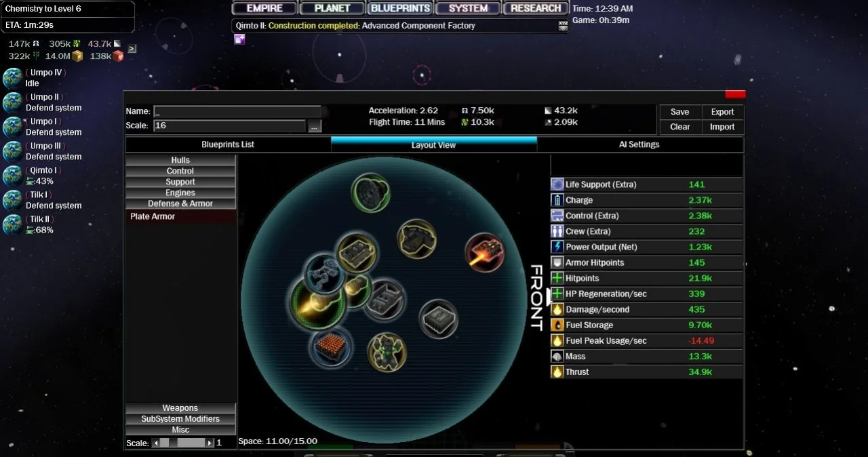Select the red-ringed laser weapon subsystem

(x=485, y=252)
